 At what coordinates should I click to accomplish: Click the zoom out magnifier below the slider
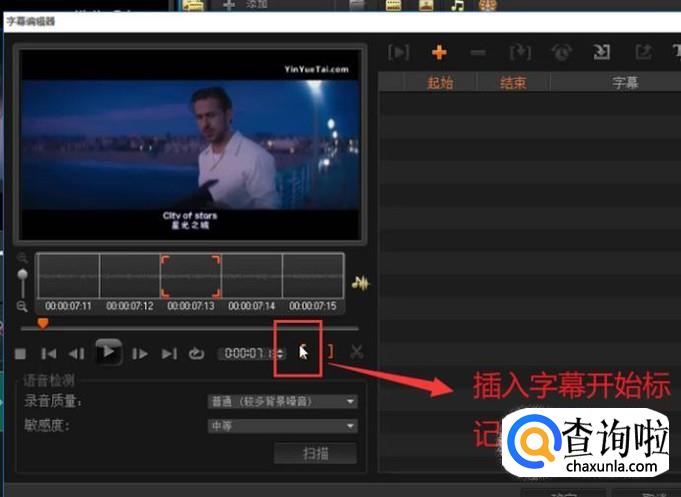tap(22, 306)
